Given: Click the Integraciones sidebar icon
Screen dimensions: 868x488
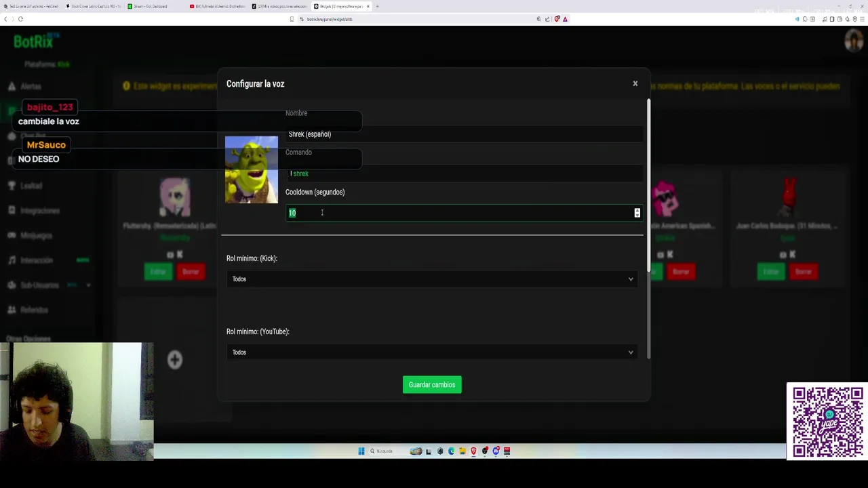Looking at the screenshot, I should 12,211.
